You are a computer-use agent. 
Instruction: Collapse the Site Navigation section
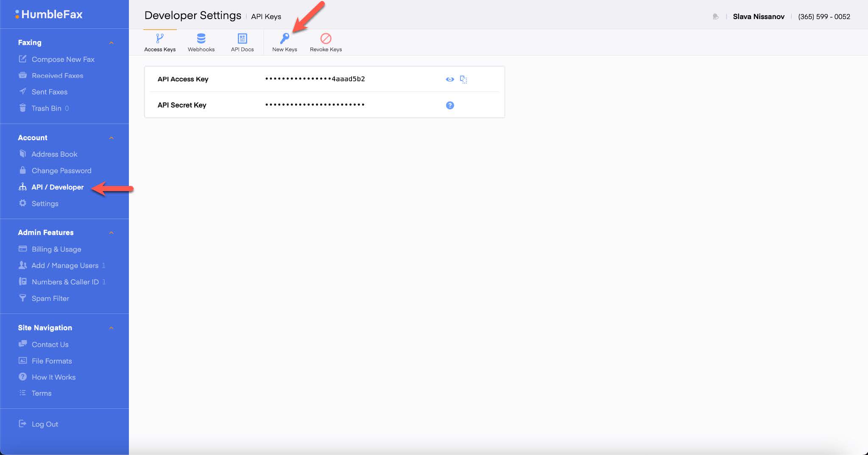[x=111, y=327]
